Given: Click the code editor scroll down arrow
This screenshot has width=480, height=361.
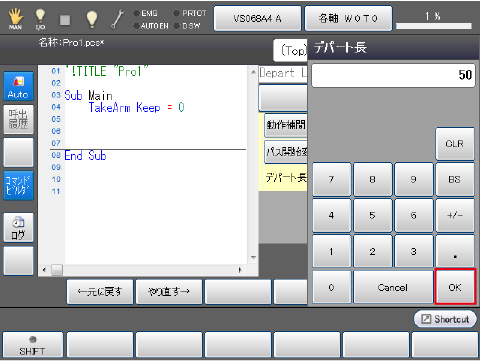Looking at the screenshot, I should (x=253, y=257).
